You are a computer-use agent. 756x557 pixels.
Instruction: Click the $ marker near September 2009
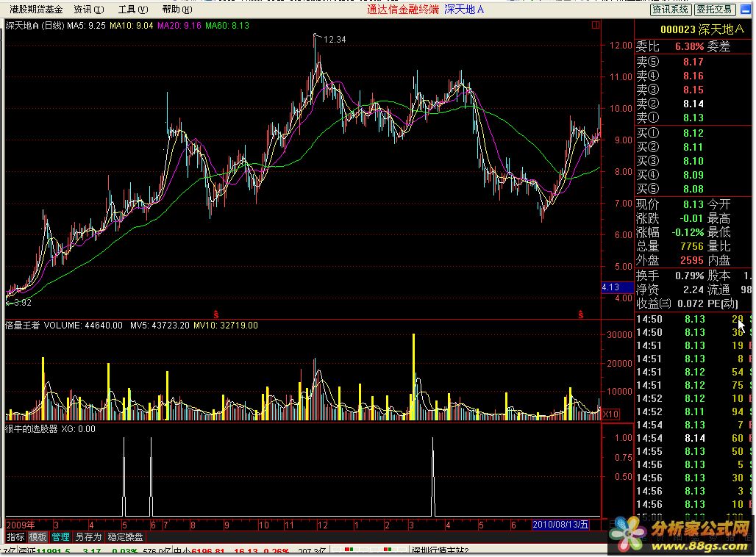tap(216, 315)
